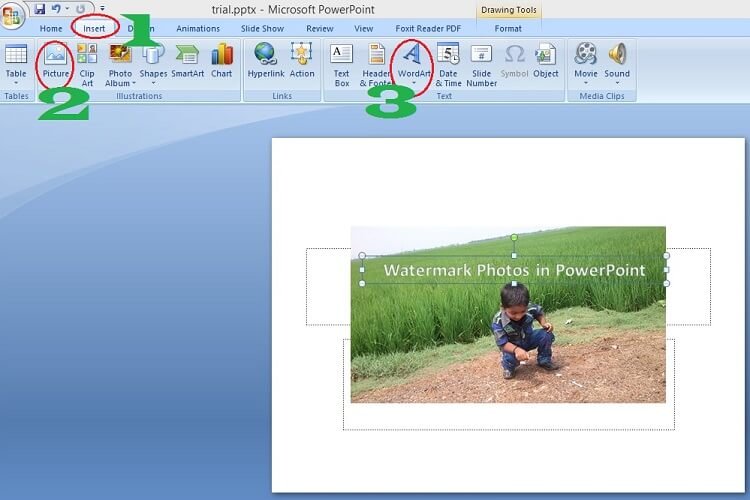Expand the Movie dropdown arrow
The height and width of the screenshot is (500, 750).
pos(585,83)
